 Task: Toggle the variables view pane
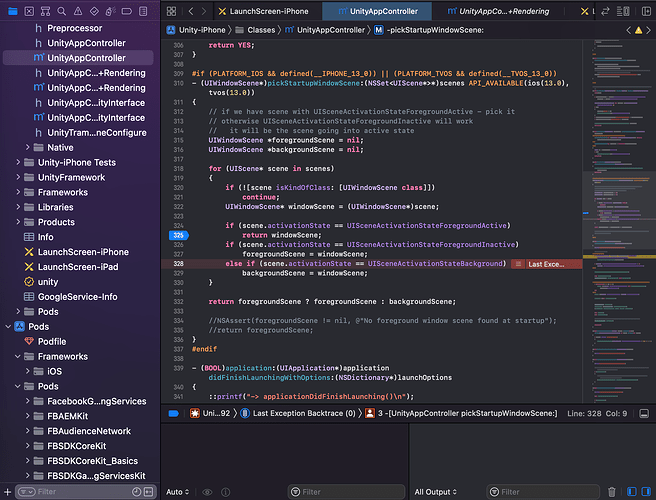point(632,492)
